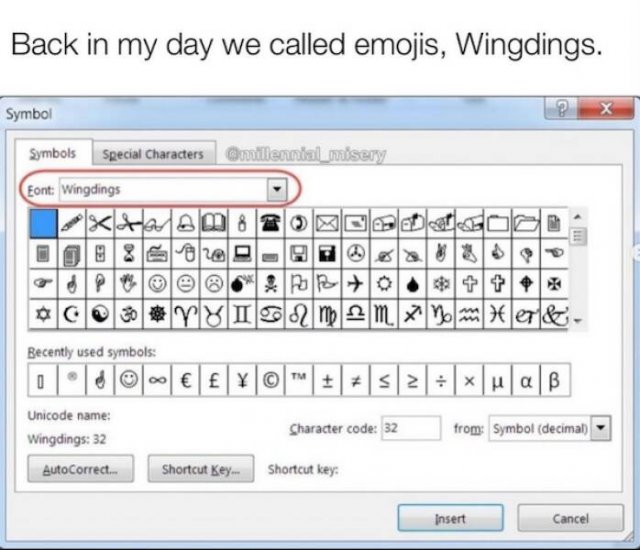Open the Symbols tab
Image resolution: width=640 pixels, height=550 pixels.
coord(53,153)
